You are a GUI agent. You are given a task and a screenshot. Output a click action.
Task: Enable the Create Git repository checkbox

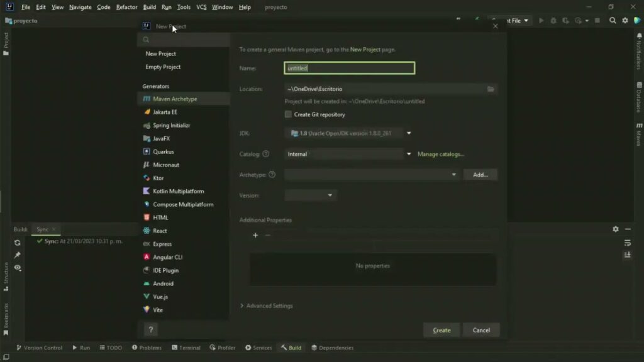pos(288,114)
